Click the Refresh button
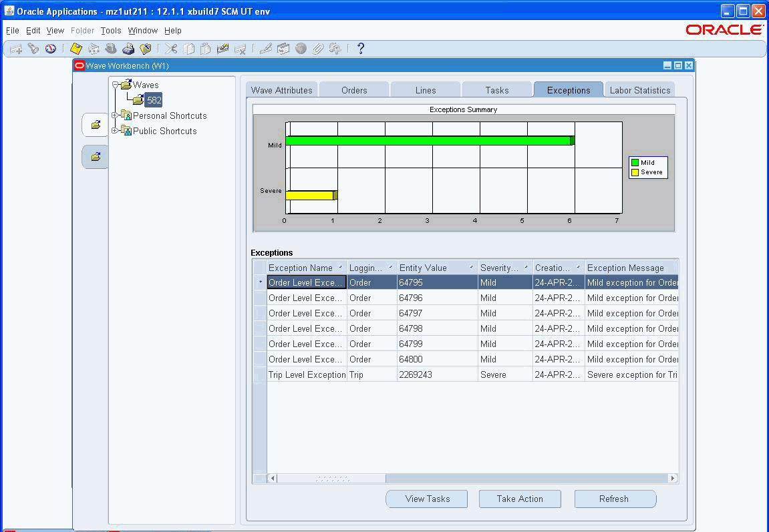 614,499
